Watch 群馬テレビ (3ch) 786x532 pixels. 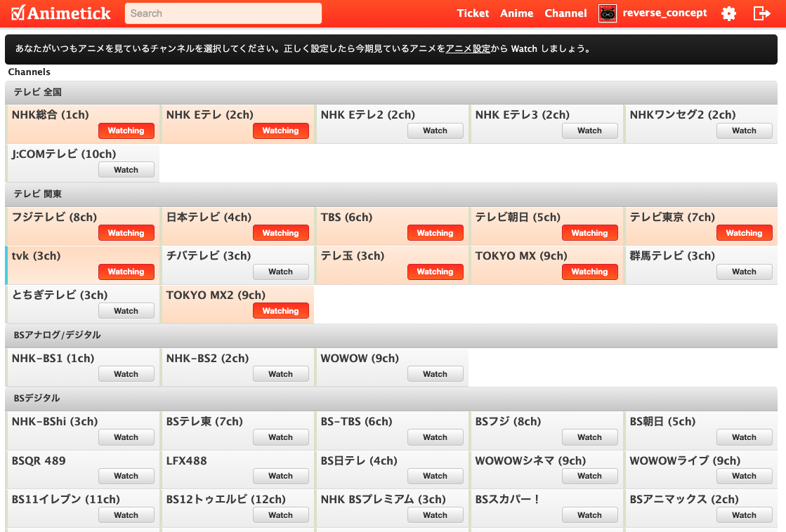pyautogui.click(x=744, y=272)
